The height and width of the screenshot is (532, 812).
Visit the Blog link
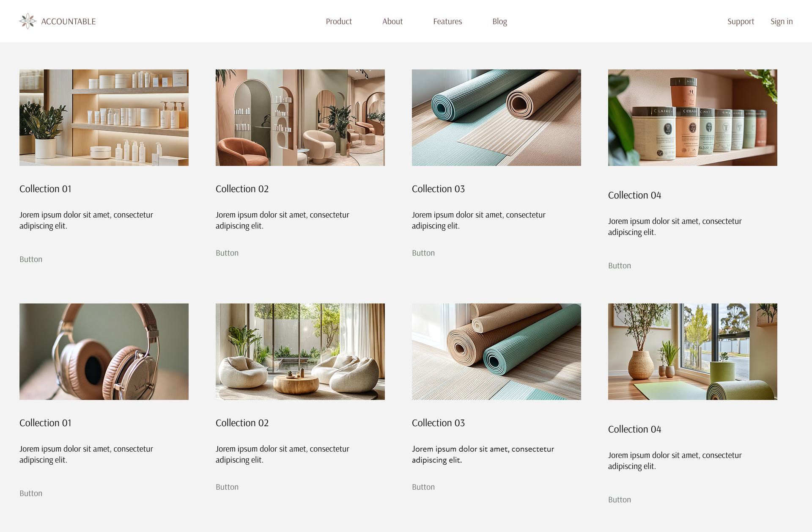pyautogui.click(x=499, y=22)
